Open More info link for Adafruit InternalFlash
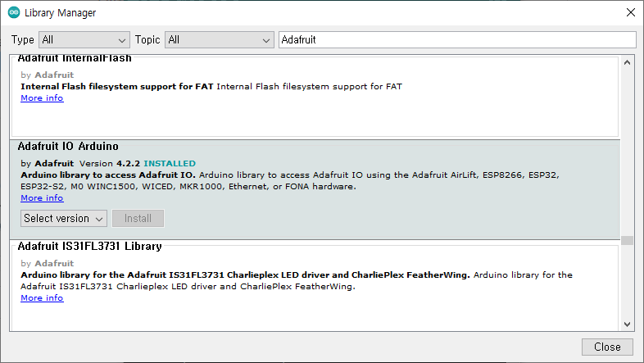 (42, 98)
